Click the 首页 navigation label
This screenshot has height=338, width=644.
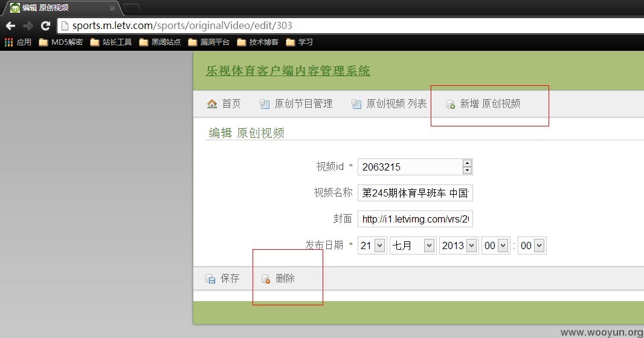pos(231,103)
